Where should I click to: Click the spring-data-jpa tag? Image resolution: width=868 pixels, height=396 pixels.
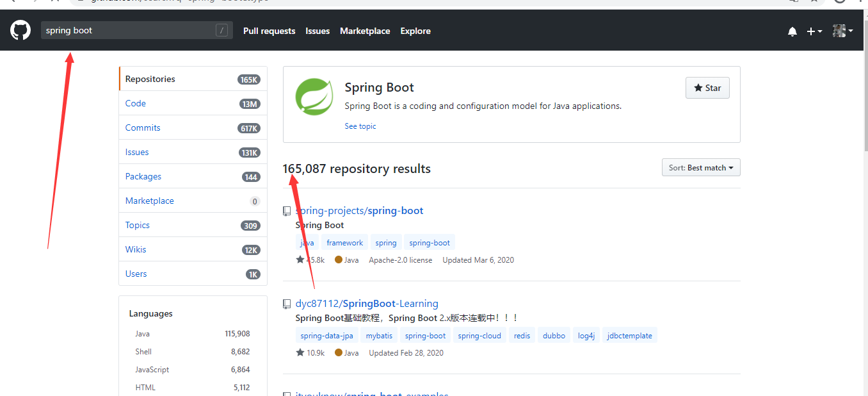click(x=326, y=336)
